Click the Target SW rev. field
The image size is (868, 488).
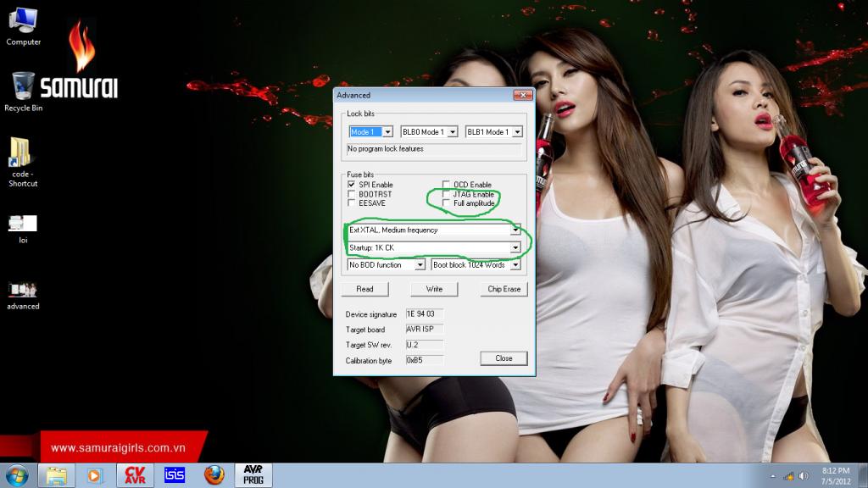click(x=425, y=345)
